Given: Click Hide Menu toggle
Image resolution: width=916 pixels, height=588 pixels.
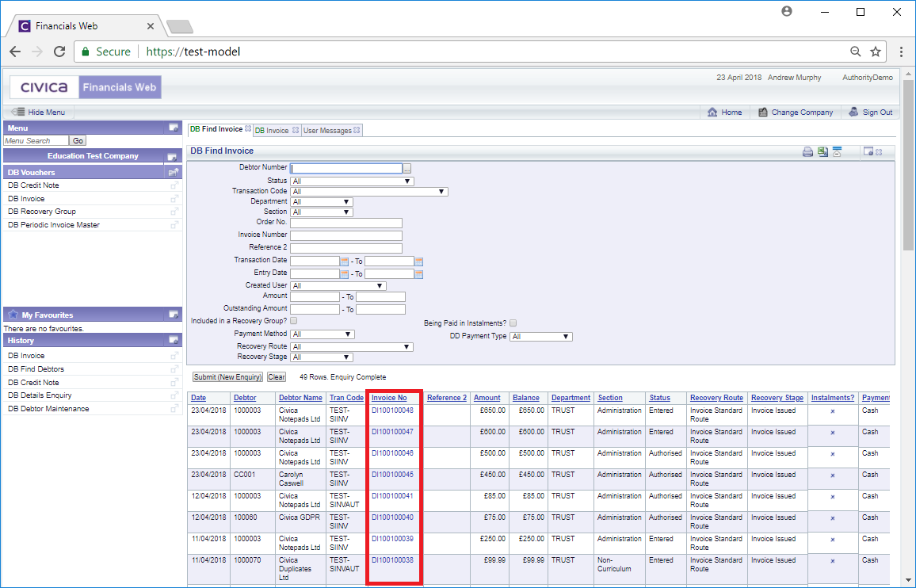Looking at the screenshot, I should tap(39, 113).
